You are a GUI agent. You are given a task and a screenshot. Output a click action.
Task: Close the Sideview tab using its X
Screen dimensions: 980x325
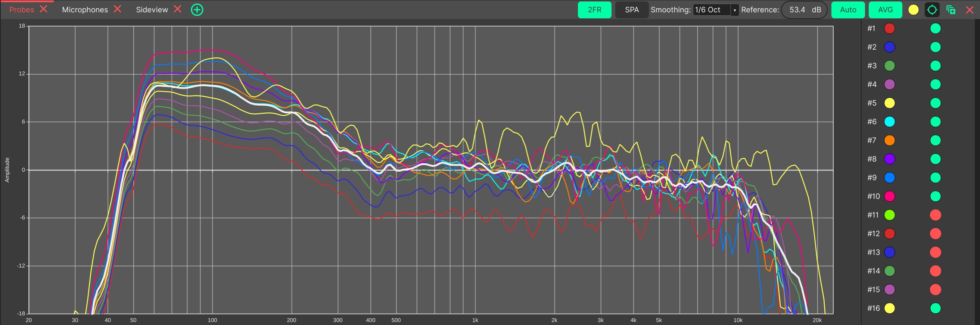(x=177, y=9)
